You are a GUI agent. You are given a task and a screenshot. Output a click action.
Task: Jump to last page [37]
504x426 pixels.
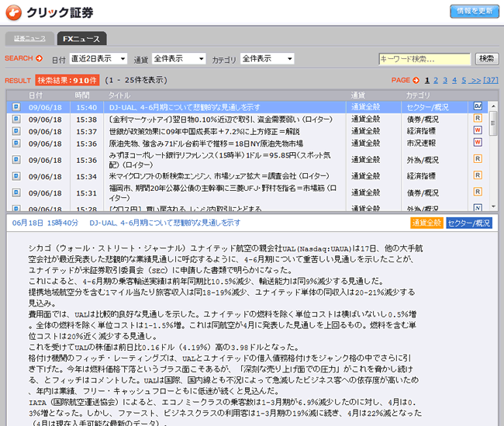coord(491,80)
